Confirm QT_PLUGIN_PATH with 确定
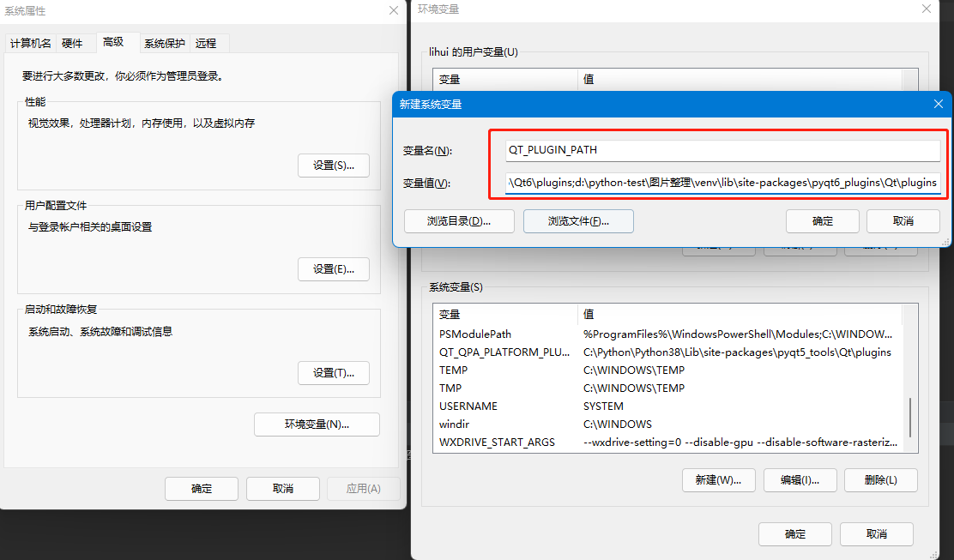Image resolution: width=954 pixels, height=560 pixels. click(822, 220)
